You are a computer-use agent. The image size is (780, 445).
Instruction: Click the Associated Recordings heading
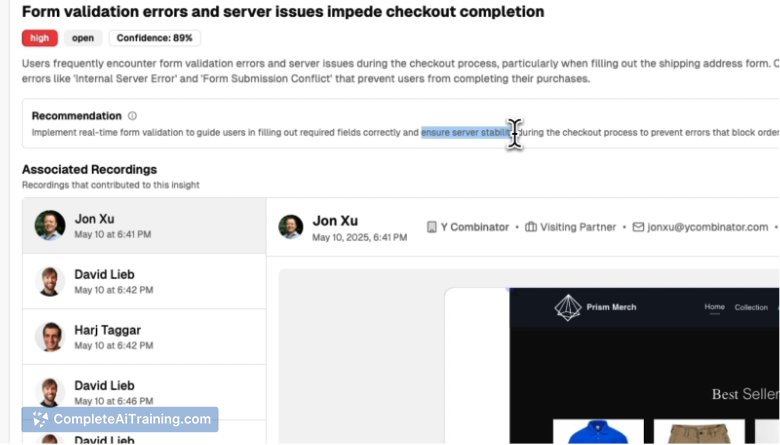pos(90,170)
